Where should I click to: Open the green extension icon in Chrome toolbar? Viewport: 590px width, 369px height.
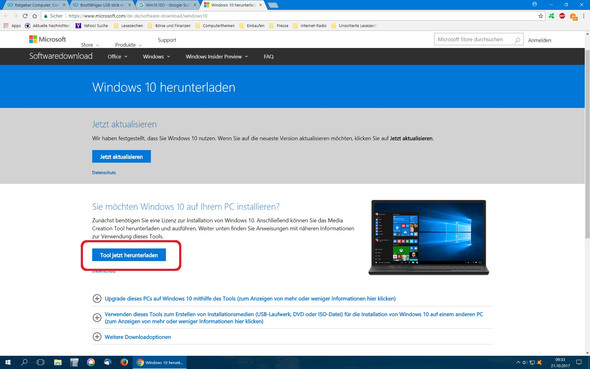click(552, 16)
